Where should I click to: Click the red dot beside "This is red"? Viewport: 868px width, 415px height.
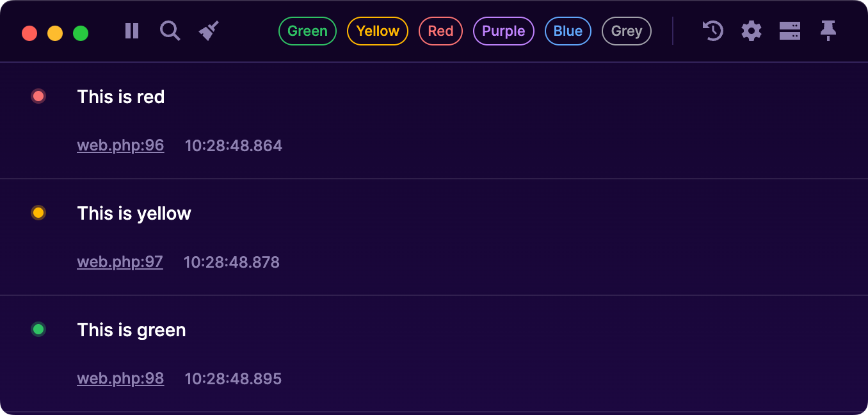pos(38,97)
